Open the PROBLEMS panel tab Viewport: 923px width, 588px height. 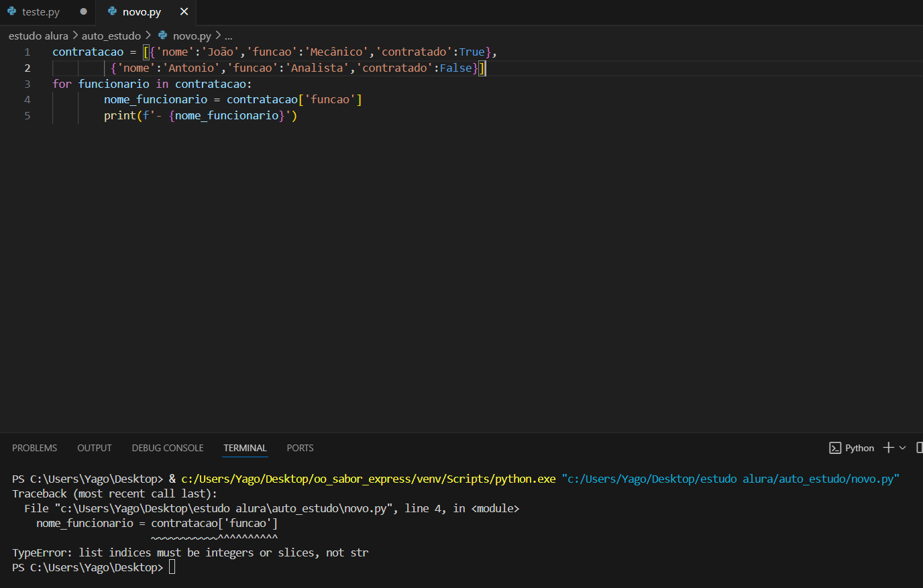pyautogui.click(x=35, y=448)
